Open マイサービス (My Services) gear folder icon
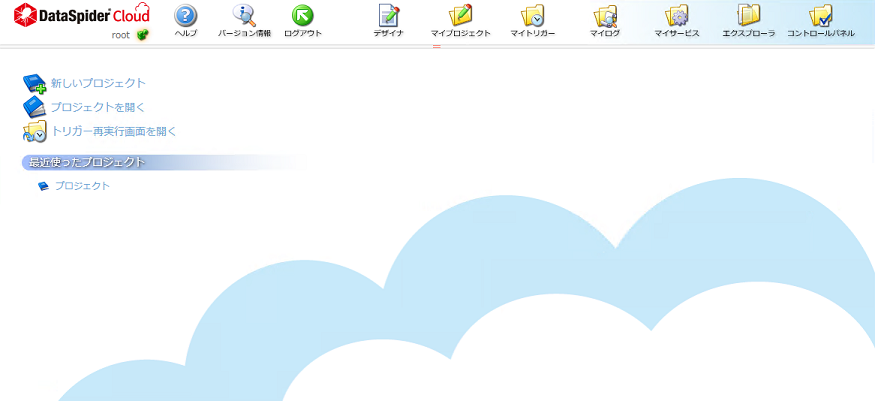The height and width of the screenshot is (401, 875). pyautogui.click(x=677, y=16)
